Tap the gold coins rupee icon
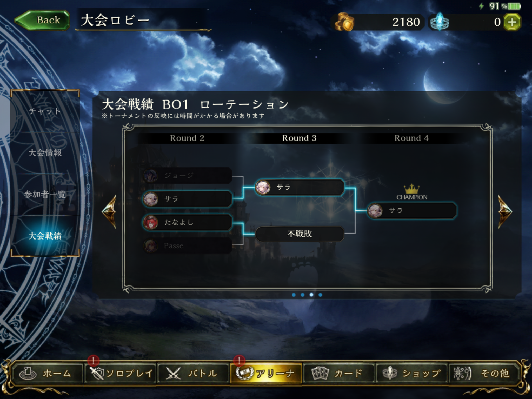Screen dimensions: 532x399 [x=344, y=22]
